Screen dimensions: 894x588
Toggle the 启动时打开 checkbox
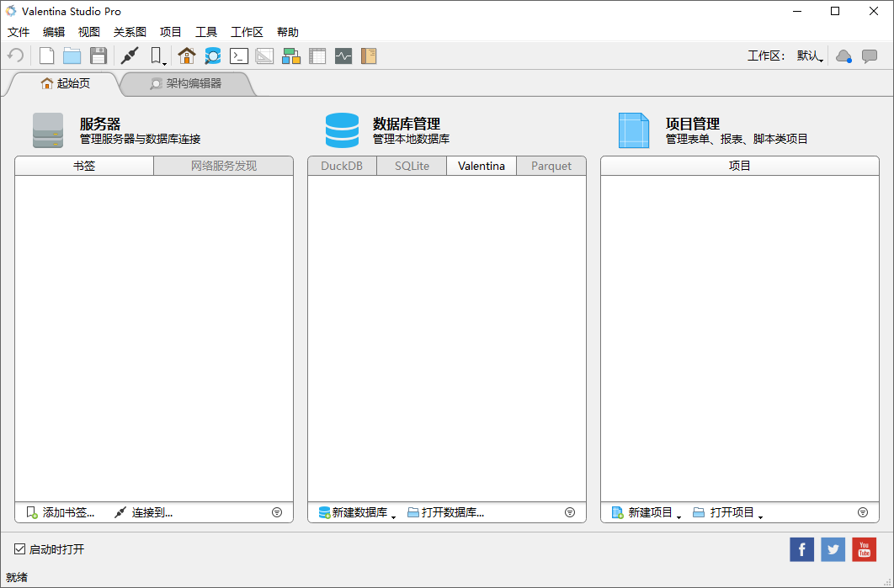click(x=20, y=549)
